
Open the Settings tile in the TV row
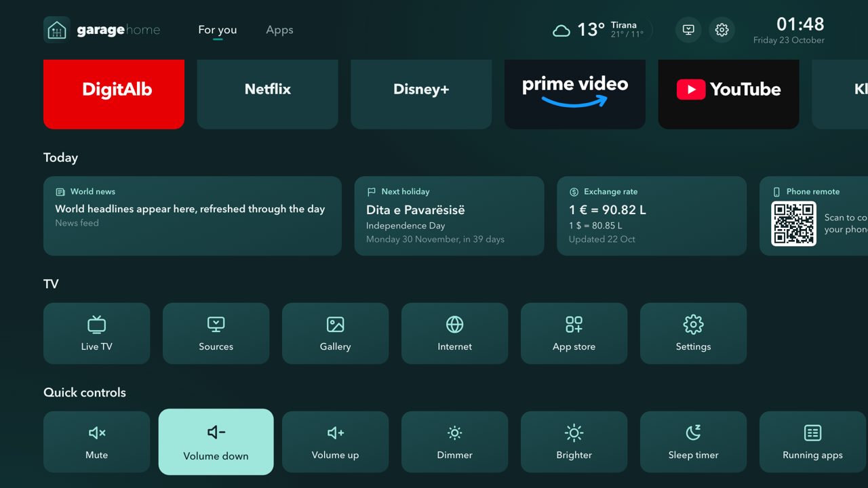pos(693,333)
